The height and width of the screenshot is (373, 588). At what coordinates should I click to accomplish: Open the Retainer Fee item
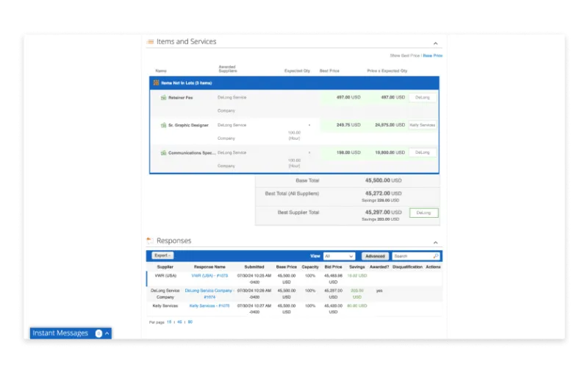tap(180, 98)
